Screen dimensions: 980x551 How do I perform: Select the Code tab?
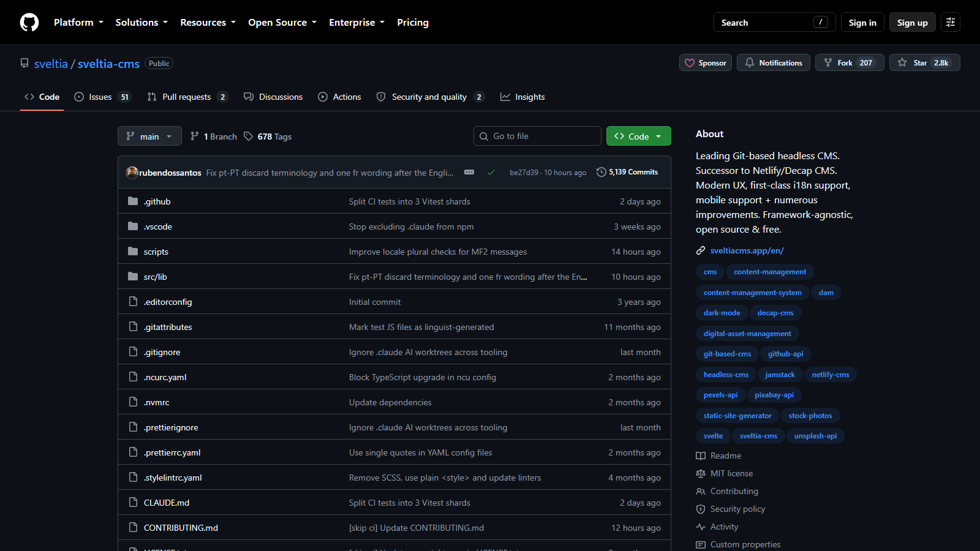(x=42, y=97)
